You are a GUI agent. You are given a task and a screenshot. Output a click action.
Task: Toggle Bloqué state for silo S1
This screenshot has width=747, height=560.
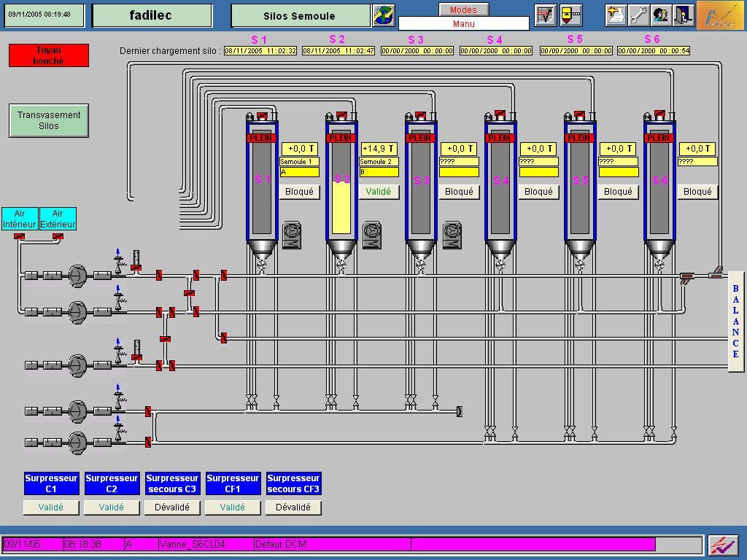click(299, 192)
